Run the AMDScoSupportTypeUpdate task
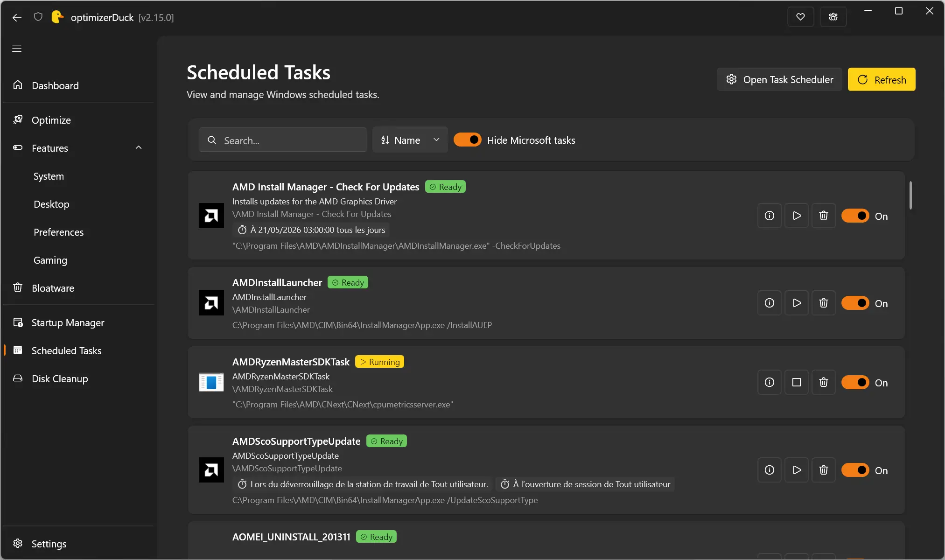 [797, 470]
